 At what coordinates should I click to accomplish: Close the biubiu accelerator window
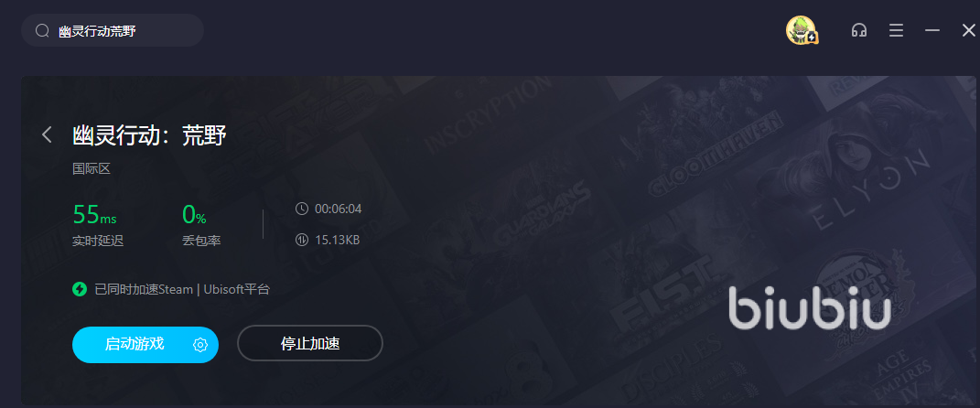[x=968, y=30]
